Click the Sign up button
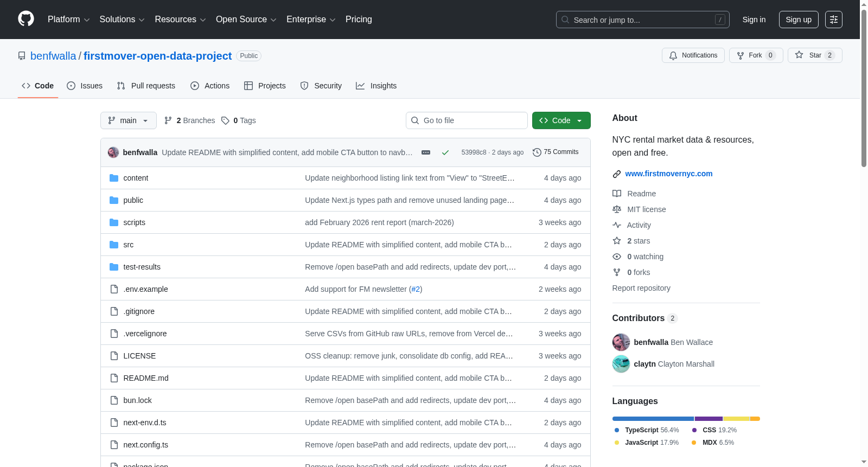The height and width of the screenshot is (467, 868). point(799,20)
